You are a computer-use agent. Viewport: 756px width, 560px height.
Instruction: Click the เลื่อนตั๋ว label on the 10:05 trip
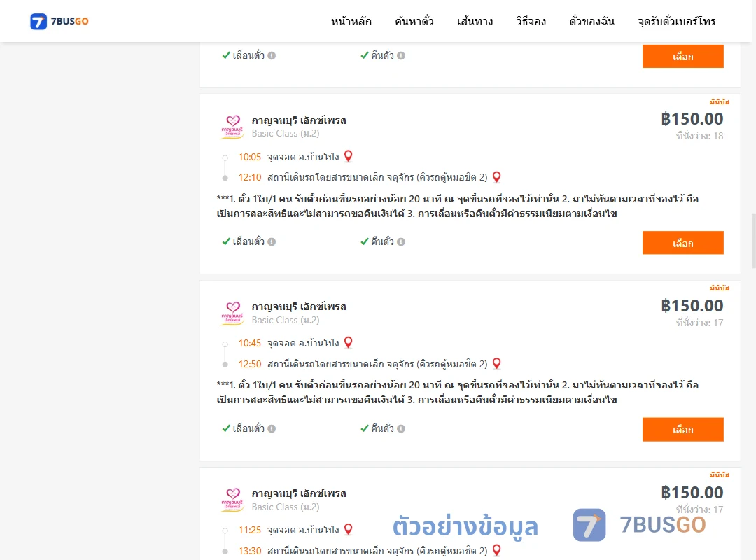[x=248, y=241]
